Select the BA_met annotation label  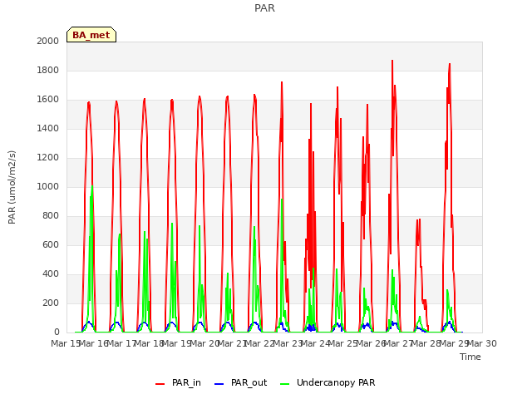point(91,35)
